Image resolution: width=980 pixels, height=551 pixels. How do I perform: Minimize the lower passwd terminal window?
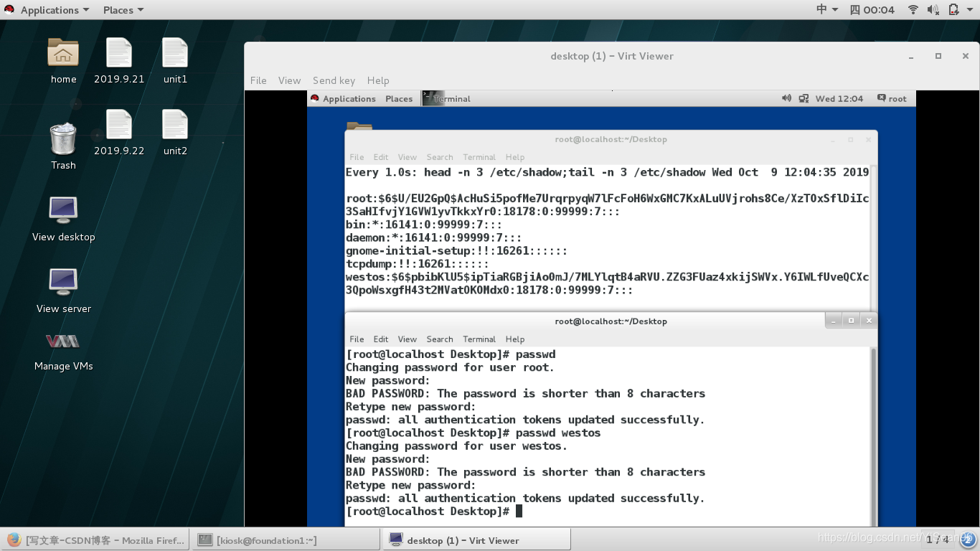coord(833,321)
